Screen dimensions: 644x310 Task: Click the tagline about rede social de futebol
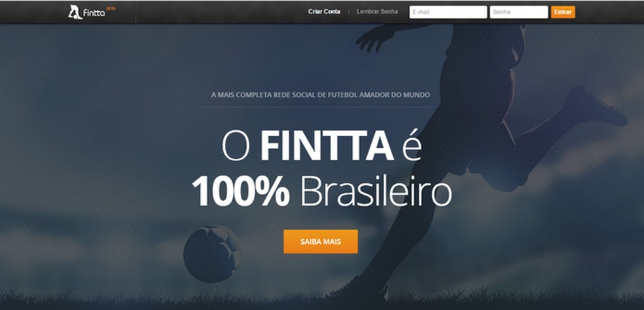click(320, 95)
